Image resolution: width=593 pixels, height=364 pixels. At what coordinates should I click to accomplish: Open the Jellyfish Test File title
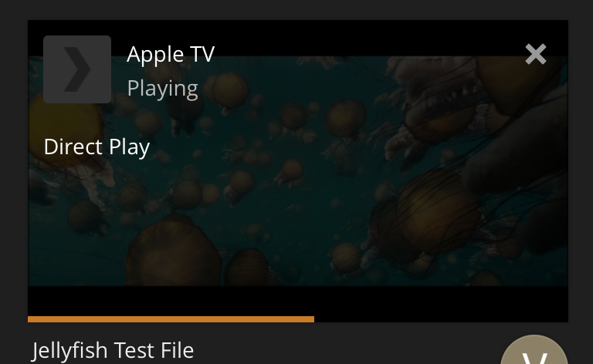[113, 350]
